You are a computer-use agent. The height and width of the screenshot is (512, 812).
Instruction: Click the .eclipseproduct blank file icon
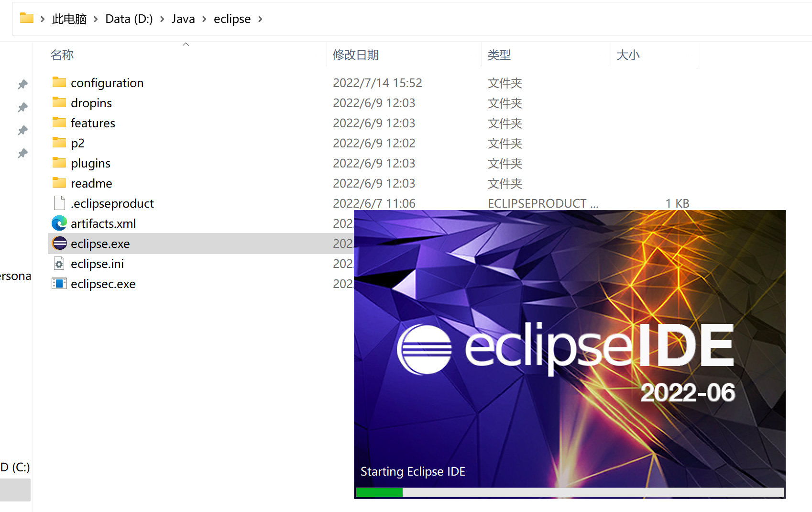(59, 203)
